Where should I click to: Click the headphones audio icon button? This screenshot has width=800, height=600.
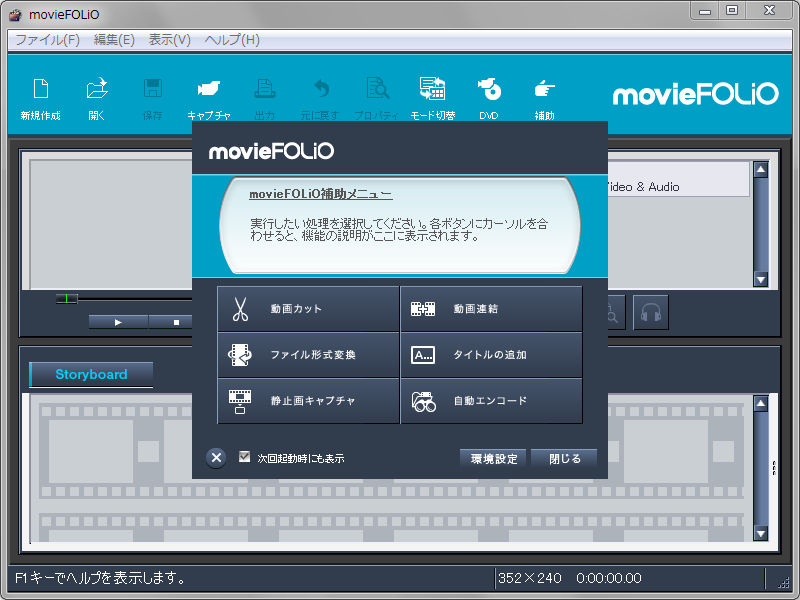pos(651,312)
